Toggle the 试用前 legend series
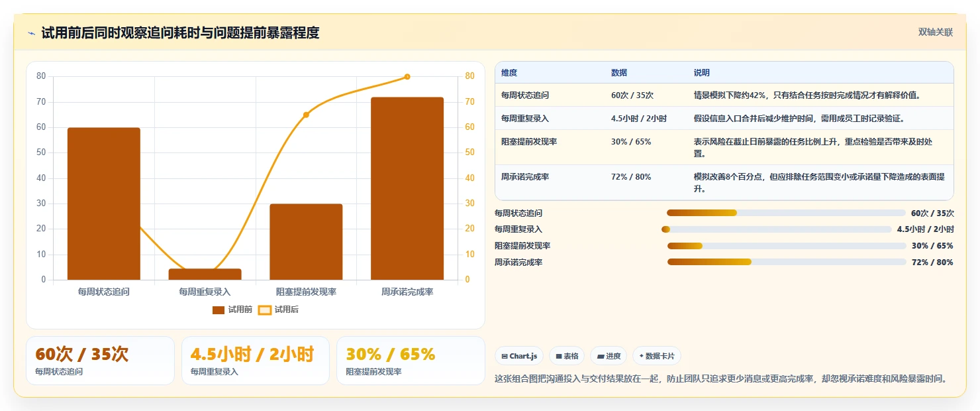 [232, 310]
